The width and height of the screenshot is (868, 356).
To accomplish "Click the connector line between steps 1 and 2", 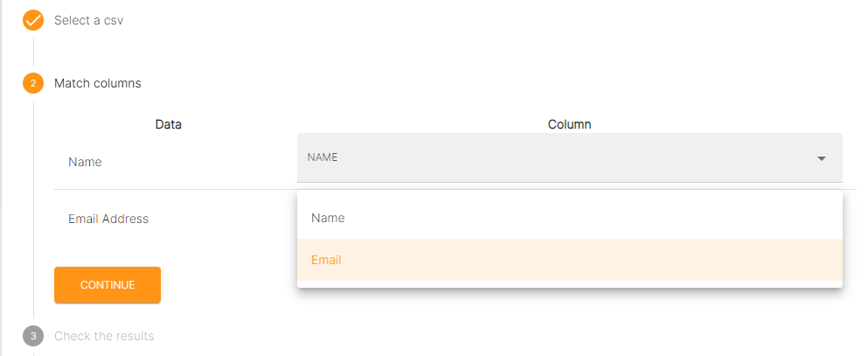I will pyautogui.click(x=33, y=51).
